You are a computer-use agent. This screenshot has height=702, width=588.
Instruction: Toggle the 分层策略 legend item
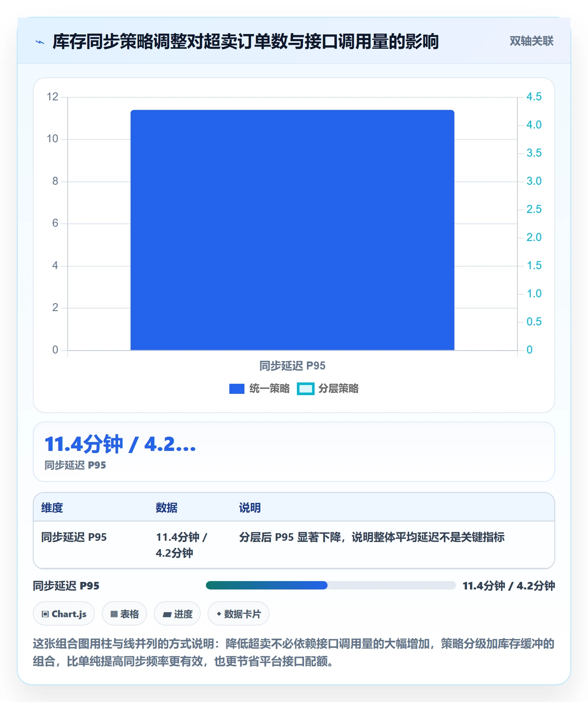328,389
